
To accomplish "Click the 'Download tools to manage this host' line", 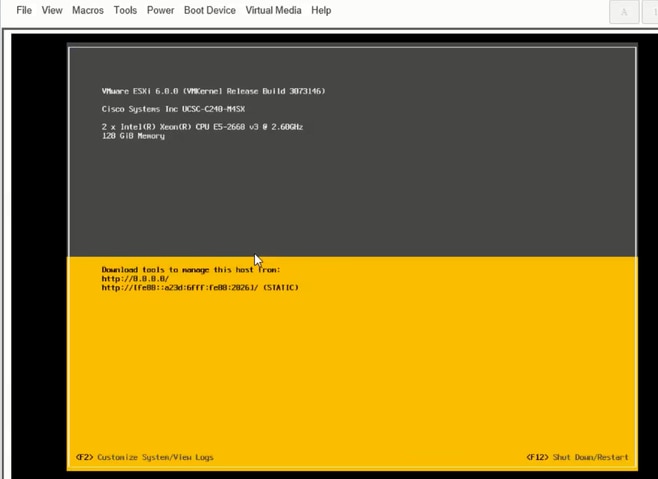I will click(191, 270).
